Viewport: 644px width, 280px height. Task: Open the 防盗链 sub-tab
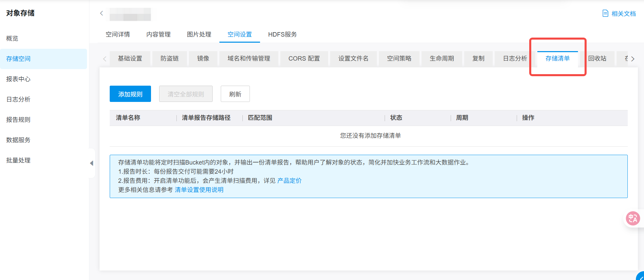[x=169, y=59]
